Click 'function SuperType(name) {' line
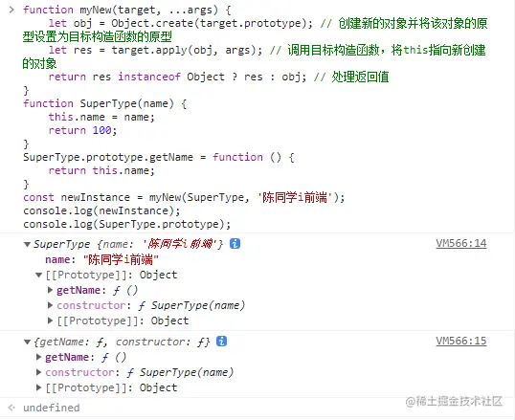Image resolution: width=515 pixels, height=420 pixels. pyautogui.click(x=104, y=103)
